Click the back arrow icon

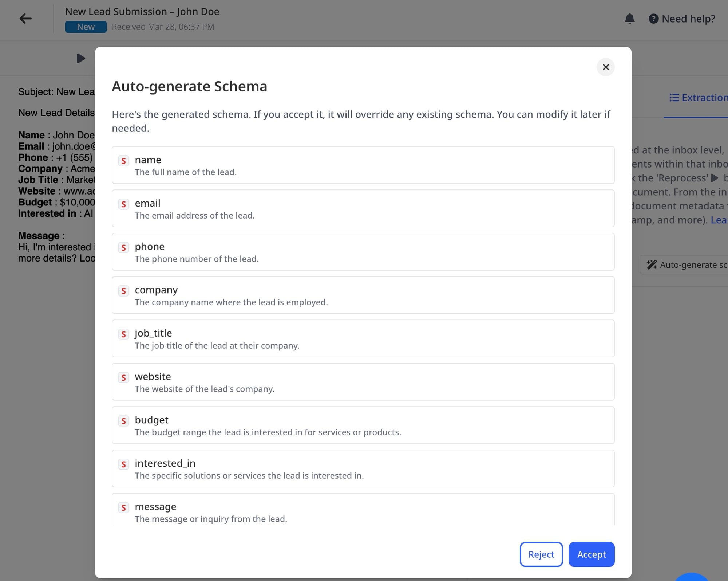coord(25,18)
